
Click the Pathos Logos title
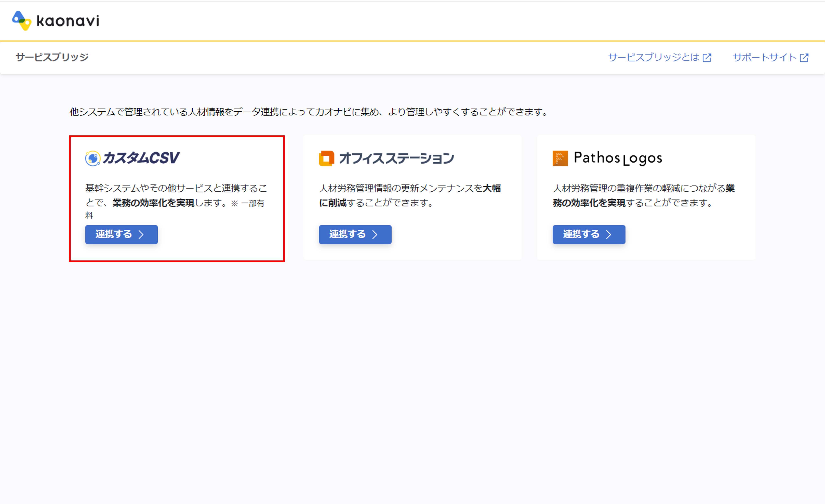(x=618, y=158)
